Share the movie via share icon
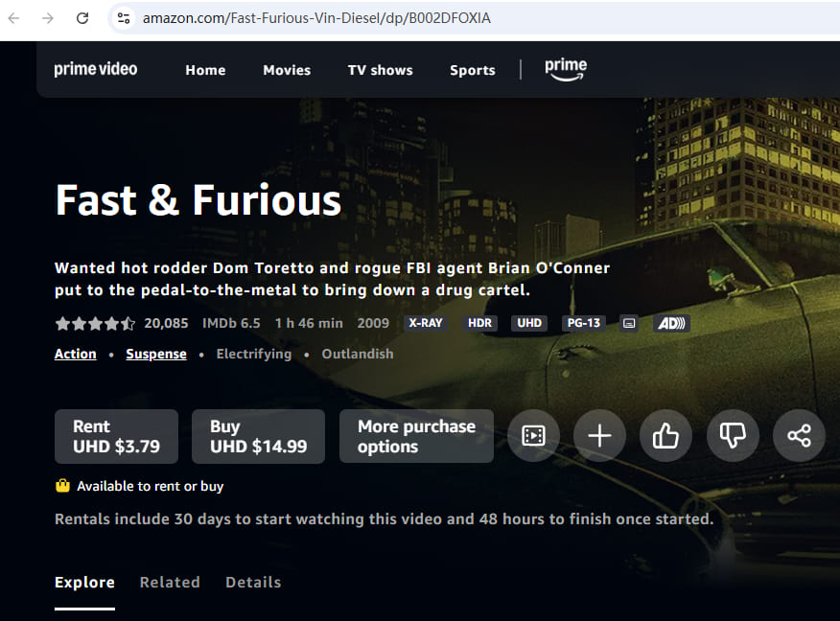The image size is (840, 621). pos(799,436)
